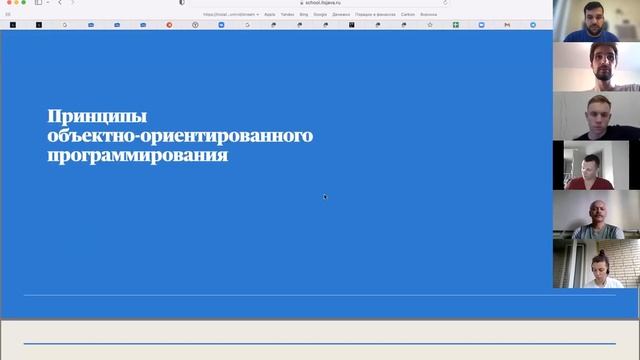Focus the address bar showing school site URL

(x=320, y=3)
